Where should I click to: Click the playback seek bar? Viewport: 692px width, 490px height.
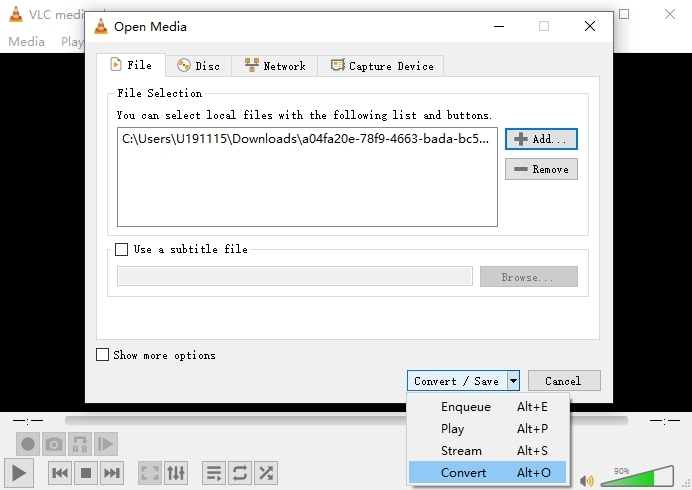point(346,420)
